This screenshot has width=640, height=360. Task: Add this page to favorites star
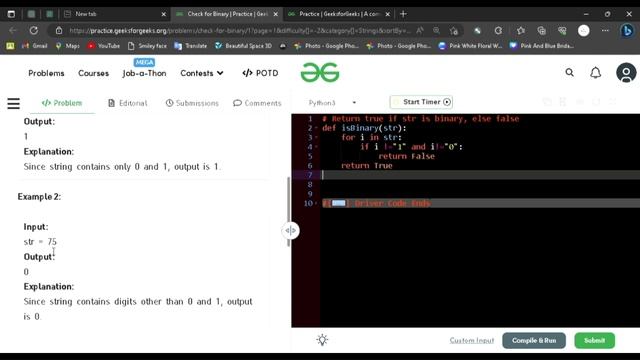coord(453,31)
